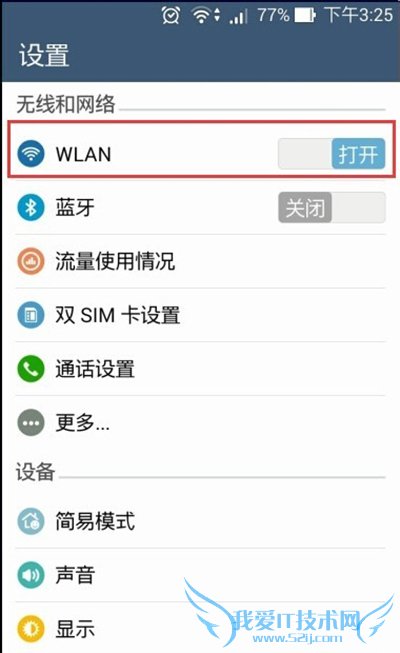Viewport: 400px width, 653px height.
Task: Tap the sound speaker icon
Action: 31,575
